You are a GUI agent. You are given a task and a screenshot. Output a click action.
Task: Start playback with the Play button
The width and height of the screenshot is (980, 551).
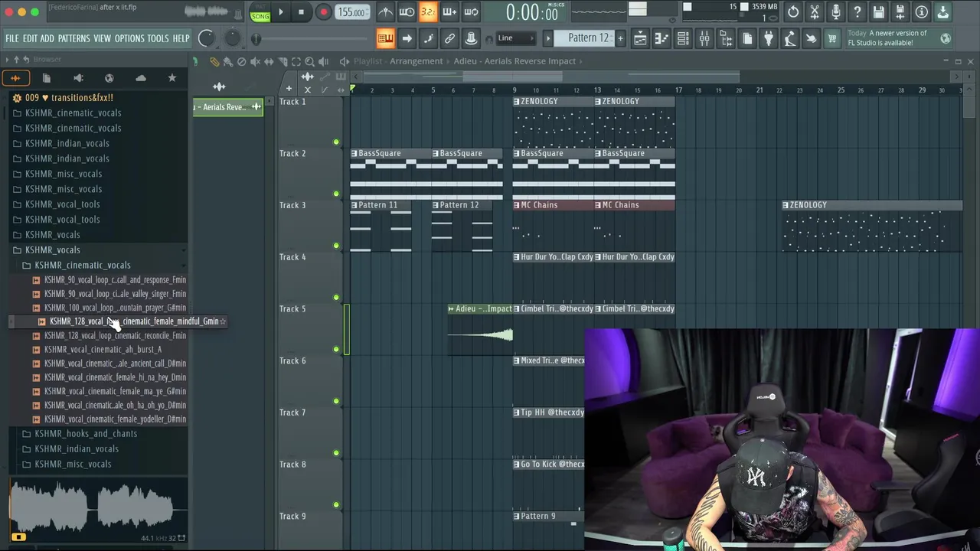280,12
